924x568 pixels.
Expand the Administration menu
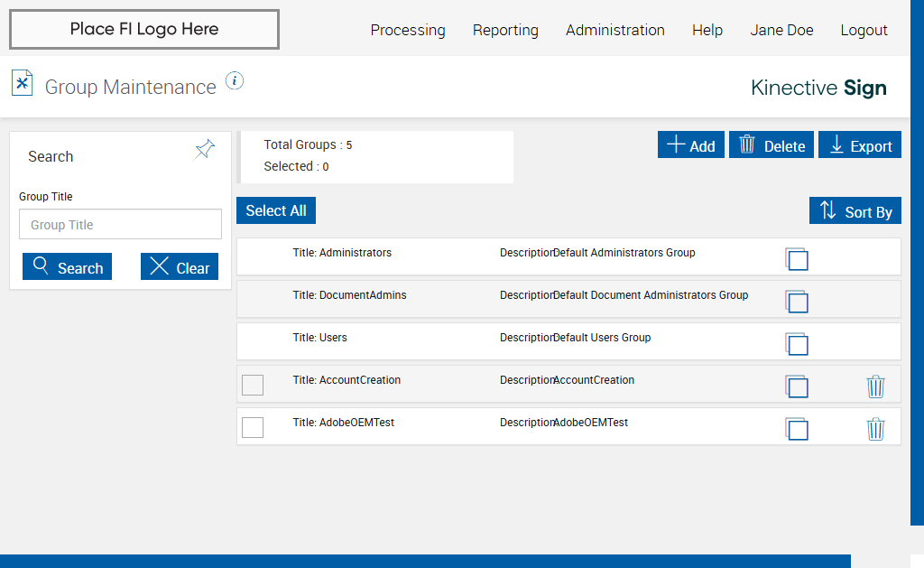tap(615, 30)
